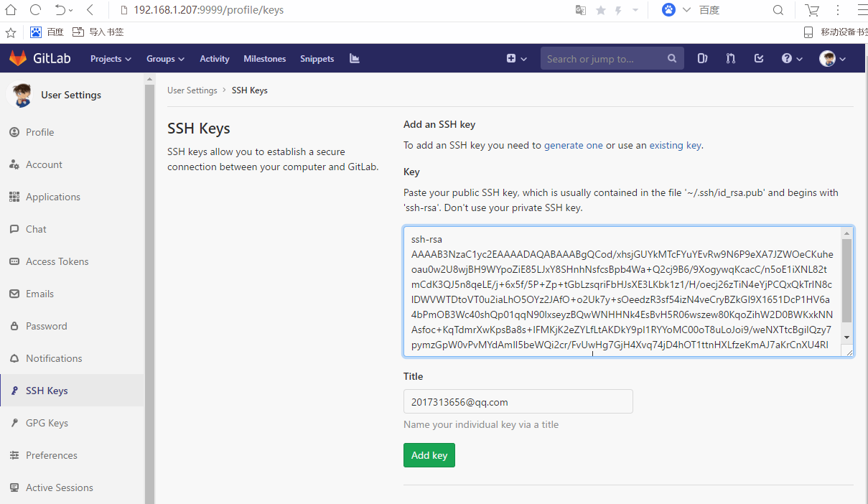Click the generate one link
The width and height of the screenshot is (868, 504).
click(573, 144)
